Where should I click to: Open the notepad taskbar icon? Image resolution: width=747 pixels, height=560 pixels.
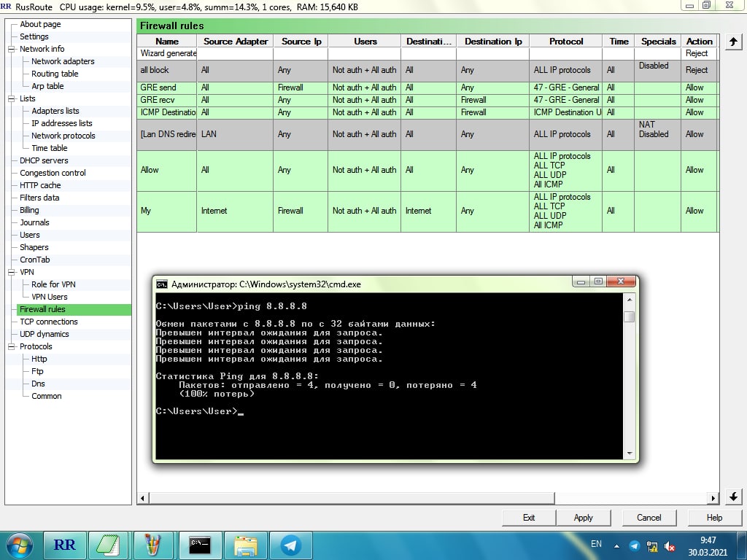pyautogui.click(x=108, y=545)
